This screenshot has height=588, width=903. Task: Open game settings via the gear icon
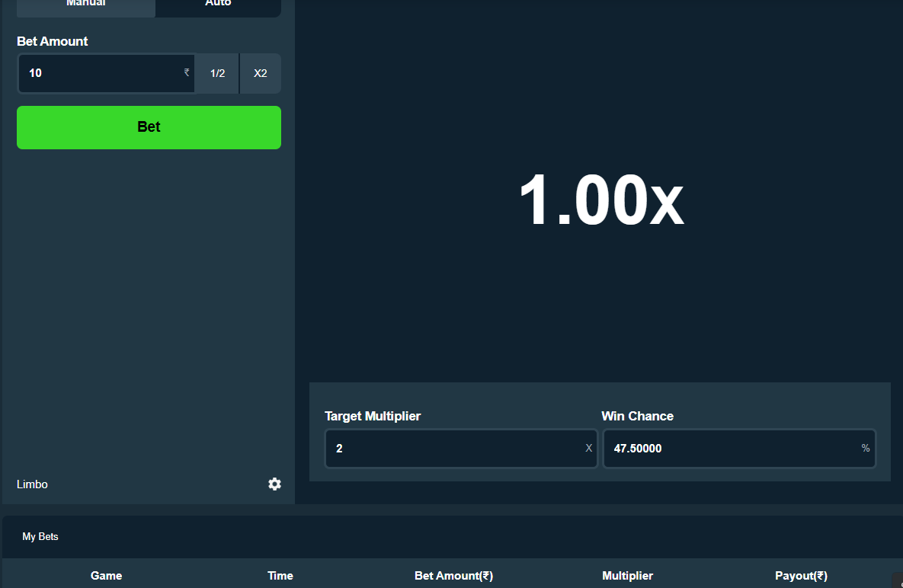click(274, 484)
